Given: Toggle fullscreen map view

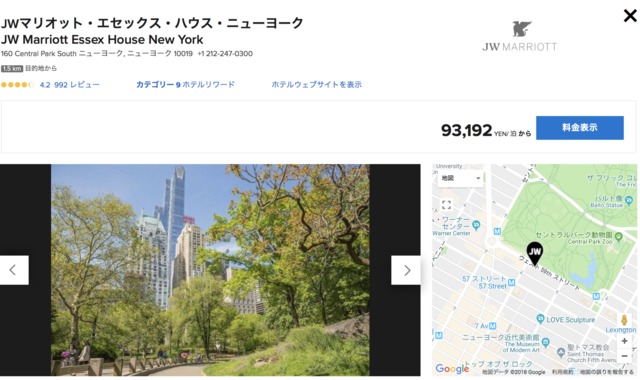Looking at the screenshot, I should (446, 204).
